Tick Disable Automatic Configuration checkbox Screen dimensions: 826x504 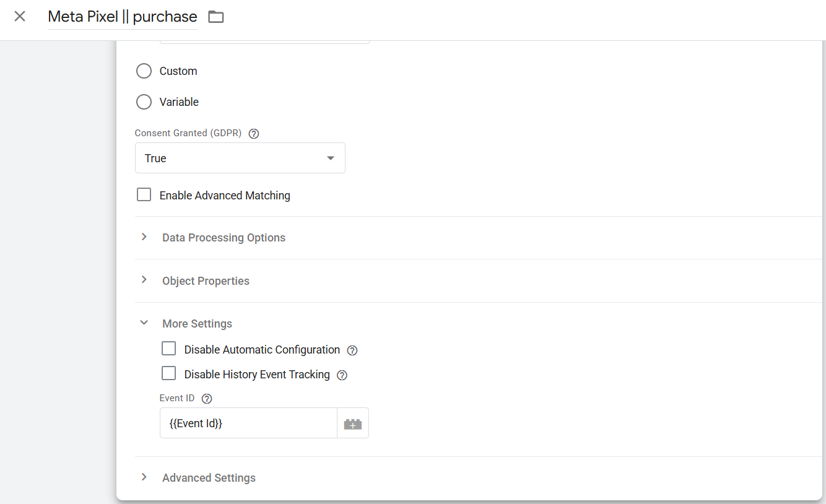(168, 349)
